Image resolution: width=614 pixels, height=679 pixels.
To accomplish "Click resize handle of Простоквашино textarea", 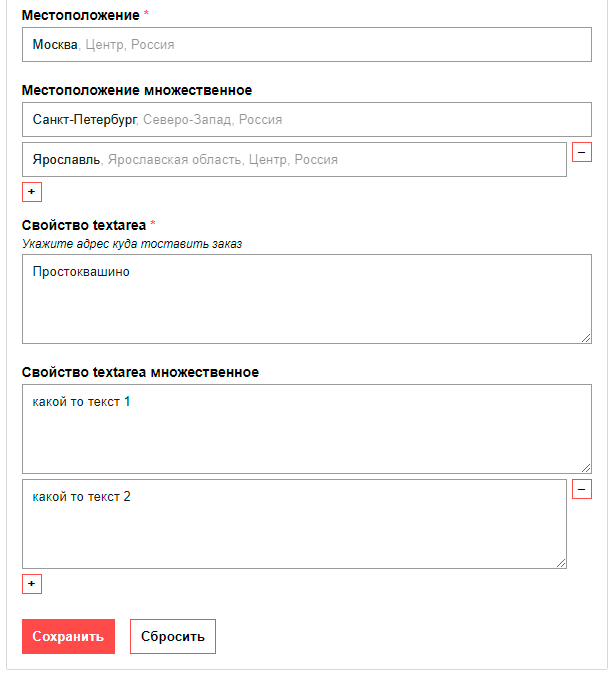I will pos(586,338).
